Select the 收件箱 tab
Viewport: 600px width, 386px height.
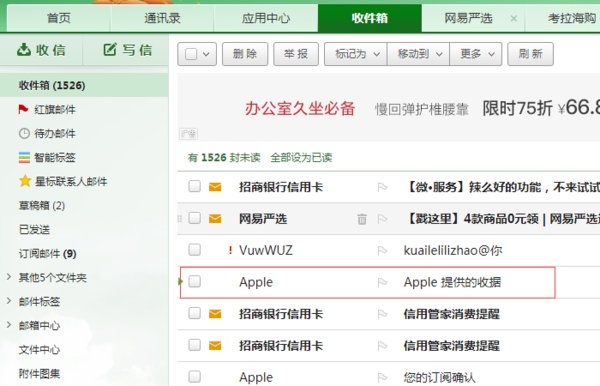point(370,18)
